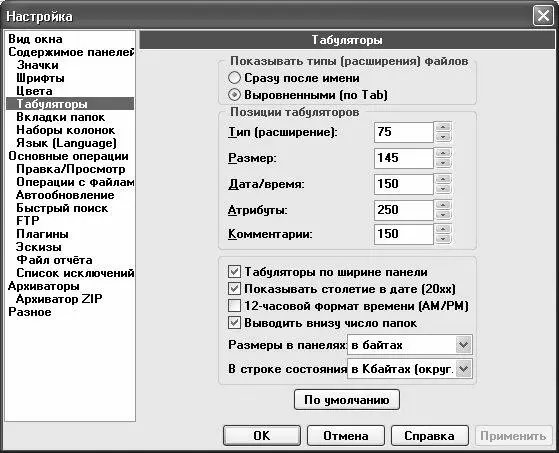Confirm settings with OK button
559x453 pixels.
[262, 436]
